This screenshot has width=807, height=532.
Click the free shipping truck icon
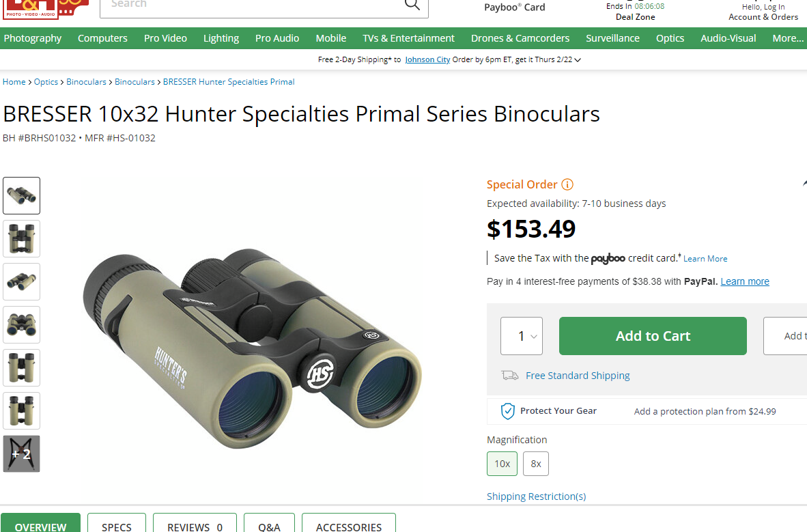509,375
